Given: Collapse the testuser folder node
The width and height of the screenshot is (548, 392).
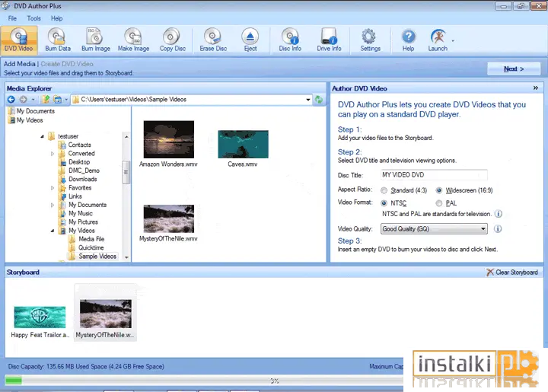Looking at the screenshot, I should click(42, 136).
